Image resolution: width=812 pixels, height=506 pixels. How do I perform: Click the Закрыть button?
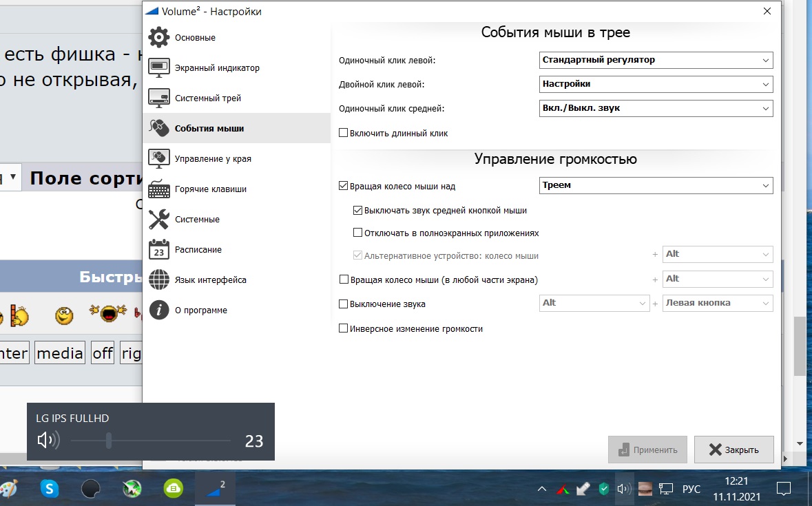(733, 449)
